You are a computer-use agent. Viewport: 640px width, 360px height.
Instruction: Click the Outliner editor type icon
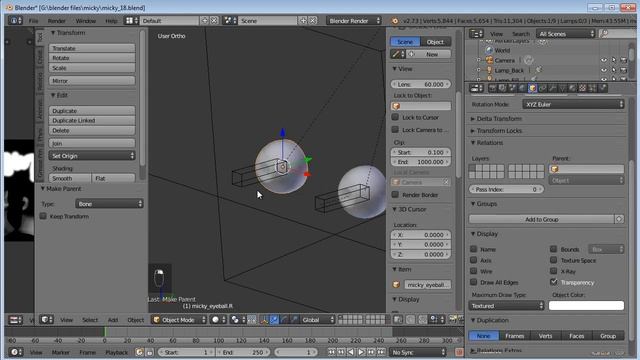(476, 34)
